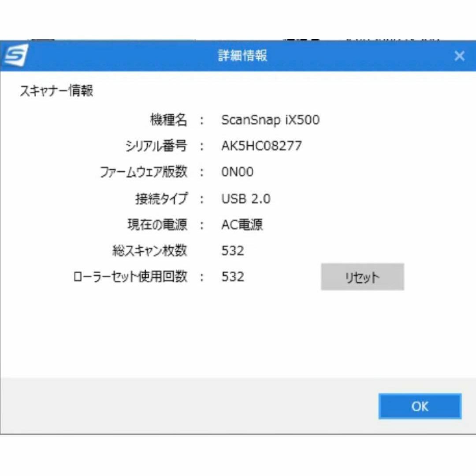Confirm the dialog with the OK button

(420, 406)
